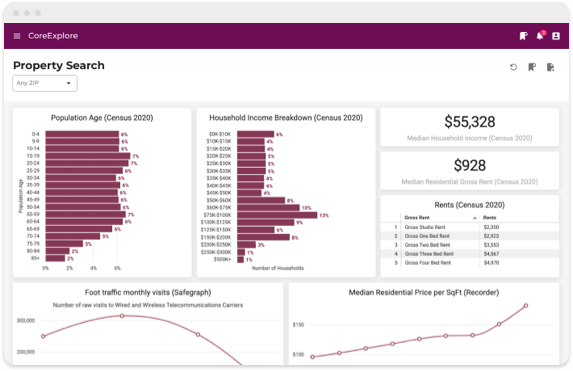This screenshot has width=573, height=371.
Task: Select the Gross Three Bed Rent row
Action: click(470, 254)
